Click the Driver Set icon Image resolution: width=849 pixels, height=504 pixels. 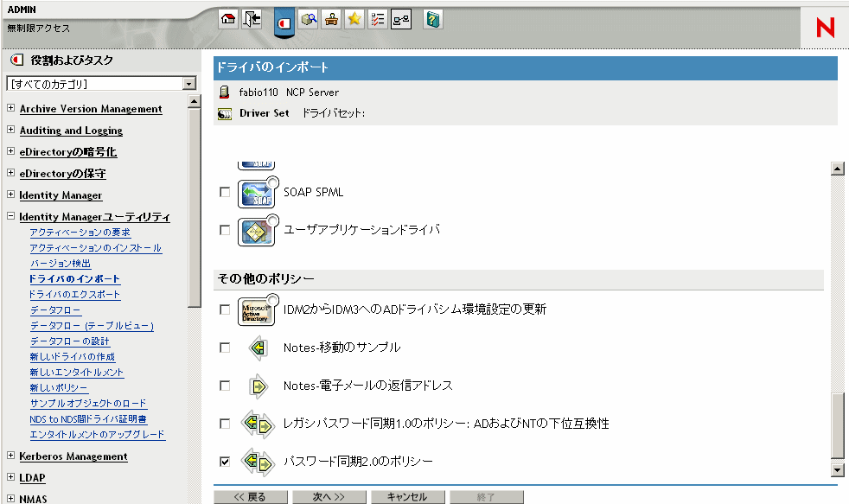(x=224, y=114)
